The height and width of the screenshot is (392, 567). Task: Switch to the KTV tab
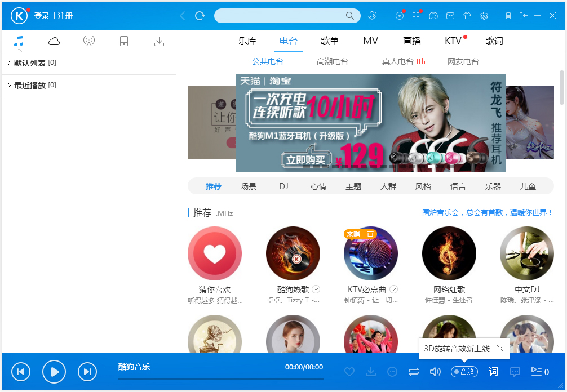(x=453, y=41)
